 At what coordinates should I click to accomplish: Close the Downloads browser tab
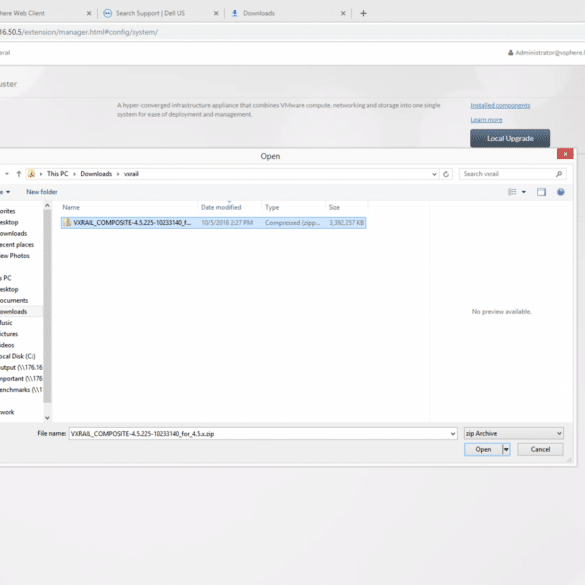343,13
